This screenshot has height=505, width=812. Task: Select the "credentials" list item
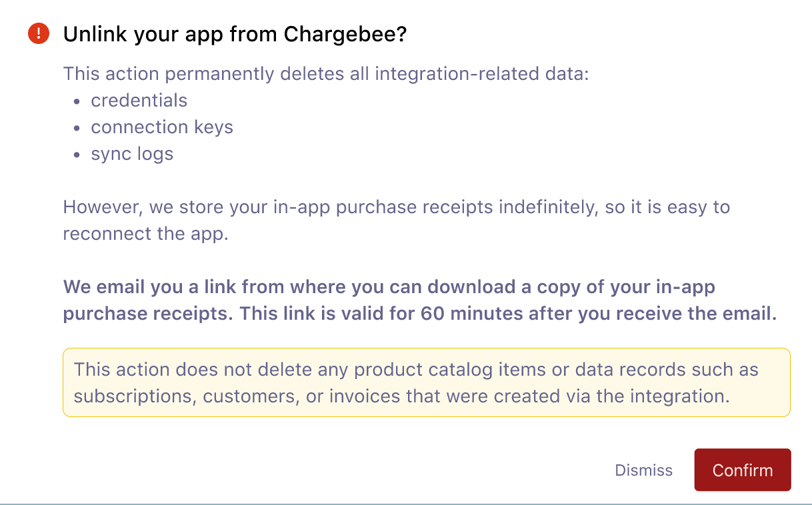pos(139,101)
